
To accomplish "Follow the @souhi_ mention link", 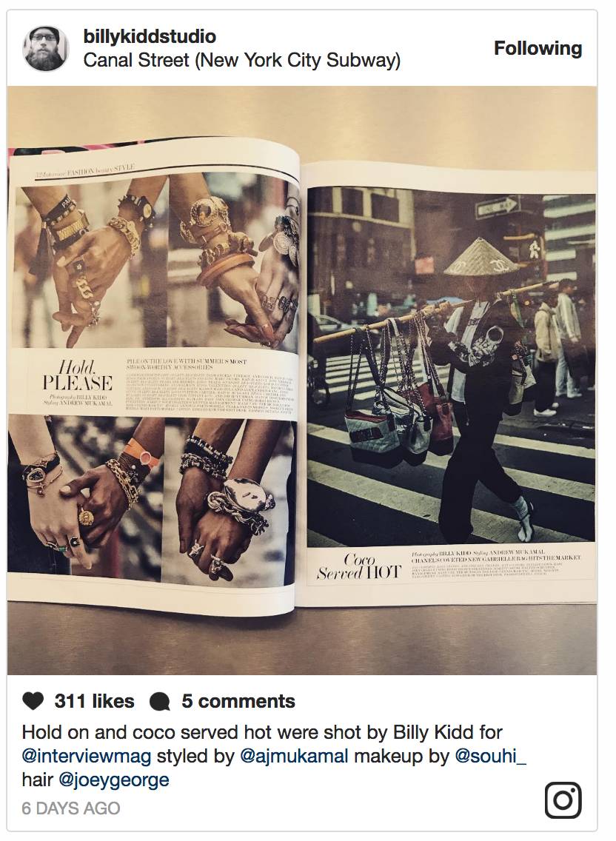I will pyautogui.click(x=490, y=757).
